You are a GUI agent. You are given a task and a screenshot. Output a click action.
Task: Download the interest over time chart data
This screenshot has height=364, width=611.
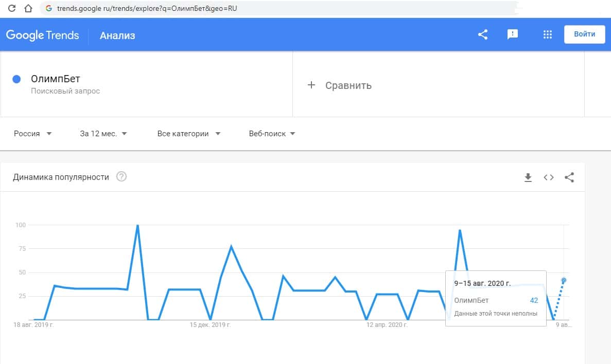[528, 177]
